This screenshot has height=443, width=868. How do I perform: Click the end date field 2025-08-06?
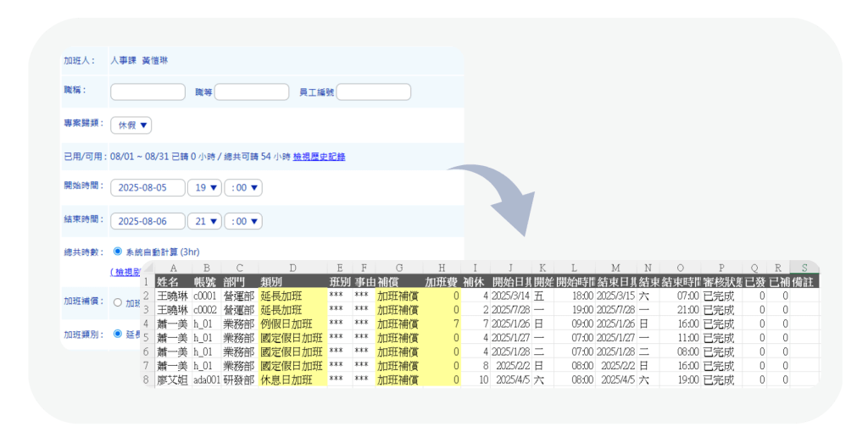tap(147, 221)
